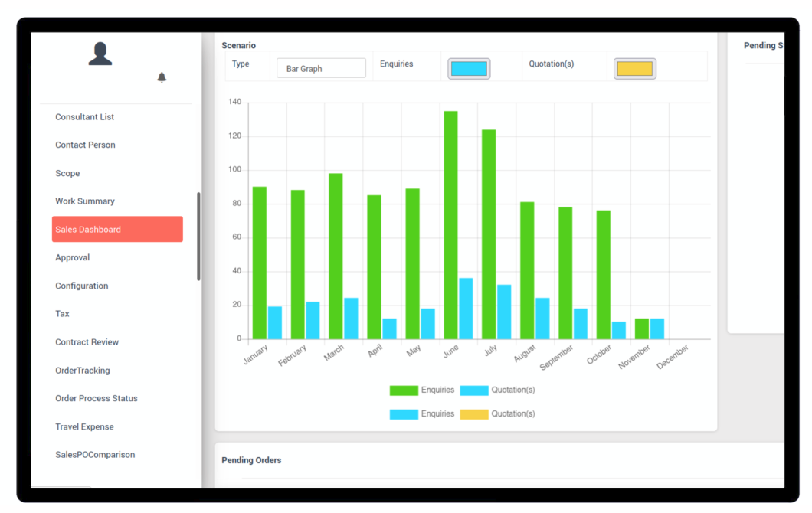This screenshot has width=812, height=513.
Task: Select Contract Review in the sidebar
Action: pyautogui.click(x=87, y=342)
